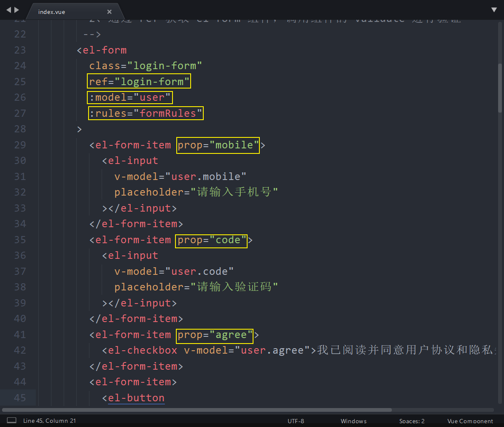Screen dimensions: 504x427
Task: Open the tab list dropdown arrow
Action: point(494,10)
